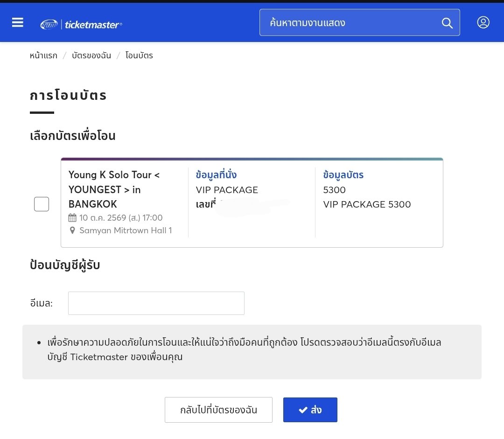The image size is (504, 439).
Task: Go to หน้าแรก breadcrumb
Action: tap(43, 56)
